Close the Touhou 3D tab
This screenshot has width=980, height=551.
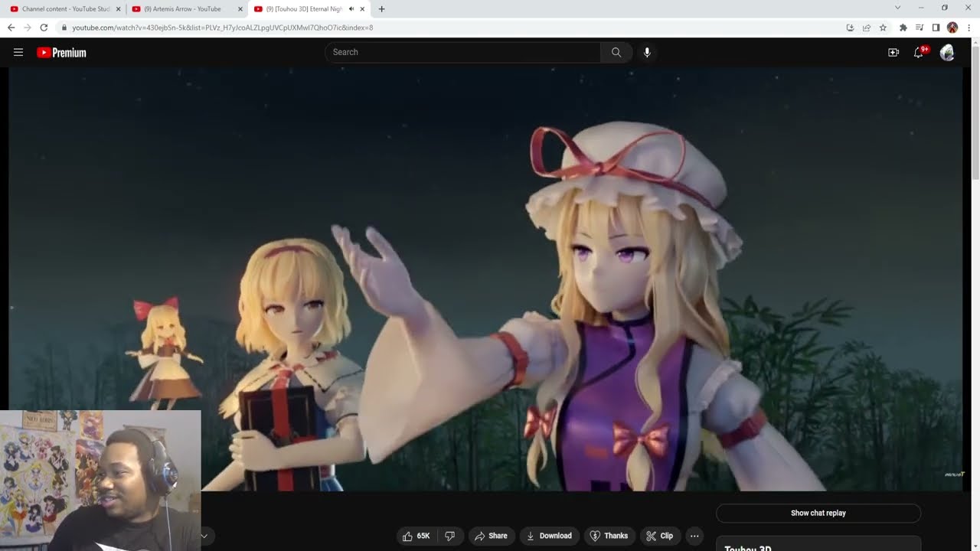point(363,9)
